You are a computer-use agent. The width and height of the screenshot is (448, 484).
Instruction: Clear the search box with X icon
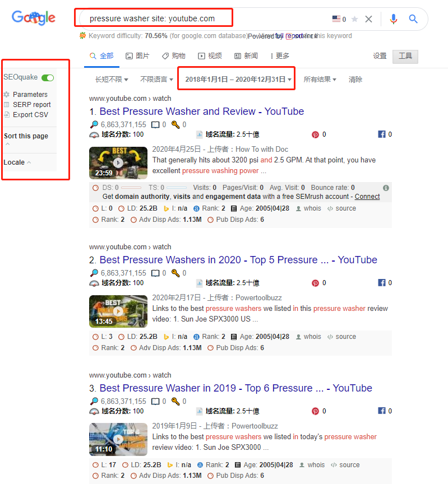point(368,19)
